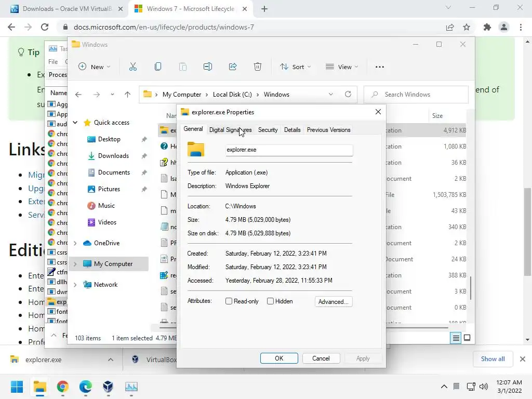Open the Windows Start menu
The height and width of the screenshot is (399, 532).
point(17,387)
